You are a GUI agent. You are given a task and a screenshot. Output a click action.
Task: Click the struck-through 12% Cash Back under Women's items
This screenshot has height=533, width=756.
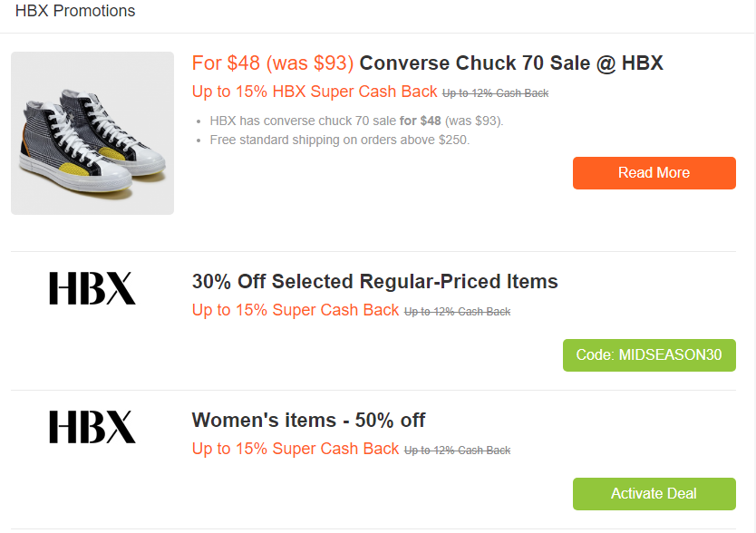pyautogui.click(x=457, y=451)
